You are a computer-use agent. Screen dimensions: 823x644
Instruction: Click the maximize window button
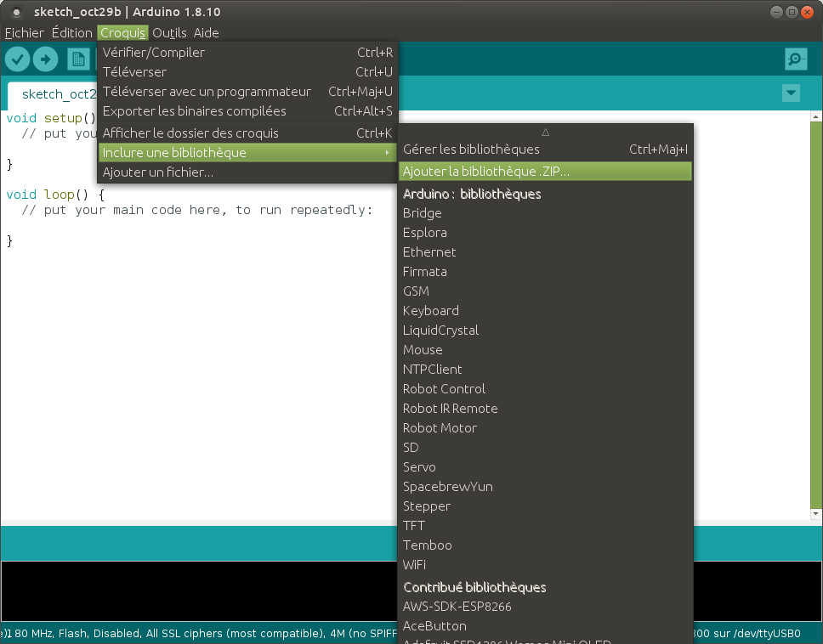tap(792, 12)
